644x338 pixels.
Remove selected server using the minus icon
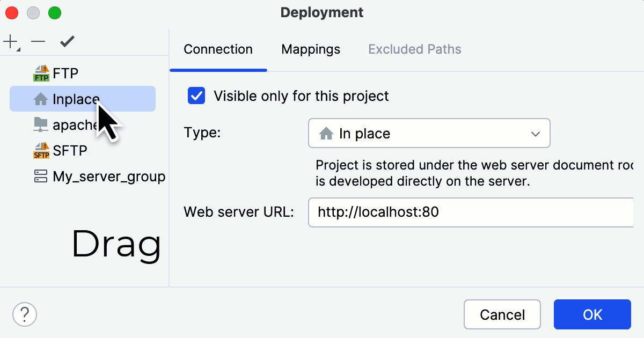coord(38,41)
